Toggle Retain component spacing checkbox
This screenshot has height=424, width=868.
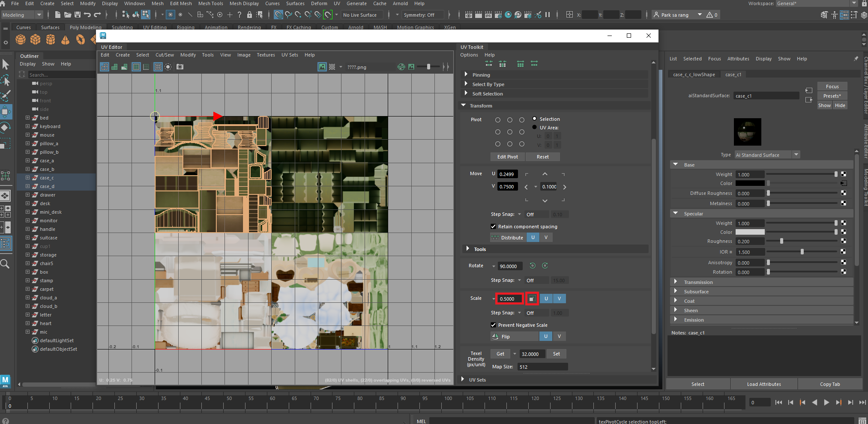coord(493,227)
